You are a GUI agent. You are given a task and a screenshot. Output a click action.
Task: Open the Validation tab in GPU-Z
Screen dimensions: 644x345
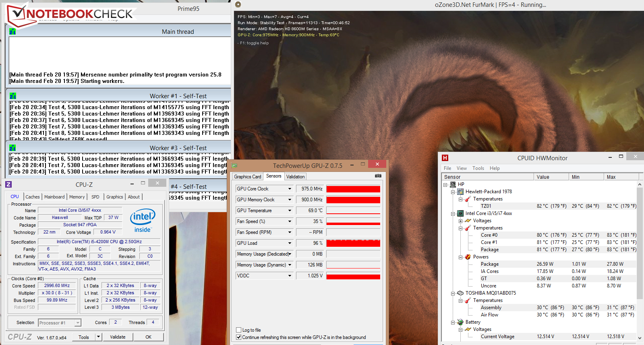tap(296, 177)
